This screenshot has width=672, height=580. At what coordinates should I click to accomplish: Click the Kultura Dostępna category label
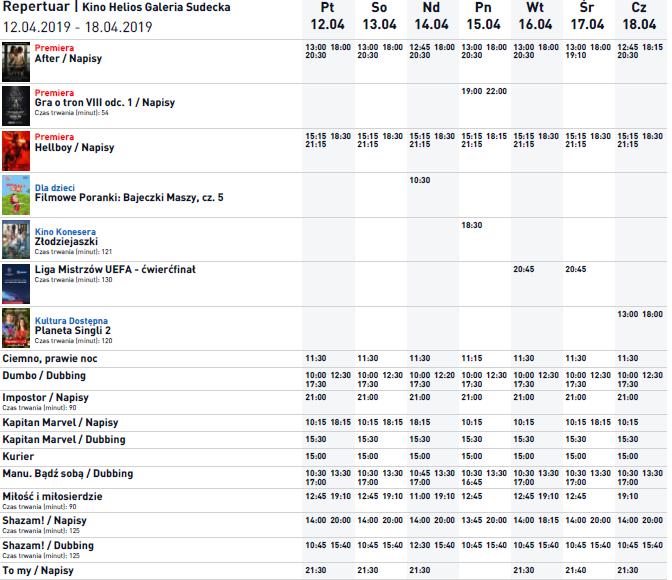(x=71, y=321)
